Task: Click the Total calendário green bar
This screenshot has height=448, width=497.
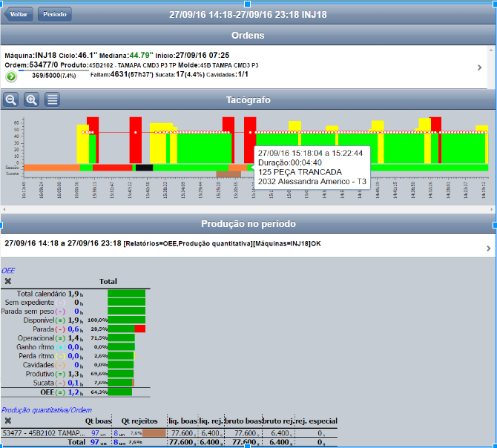Action: tap(126, 294)
